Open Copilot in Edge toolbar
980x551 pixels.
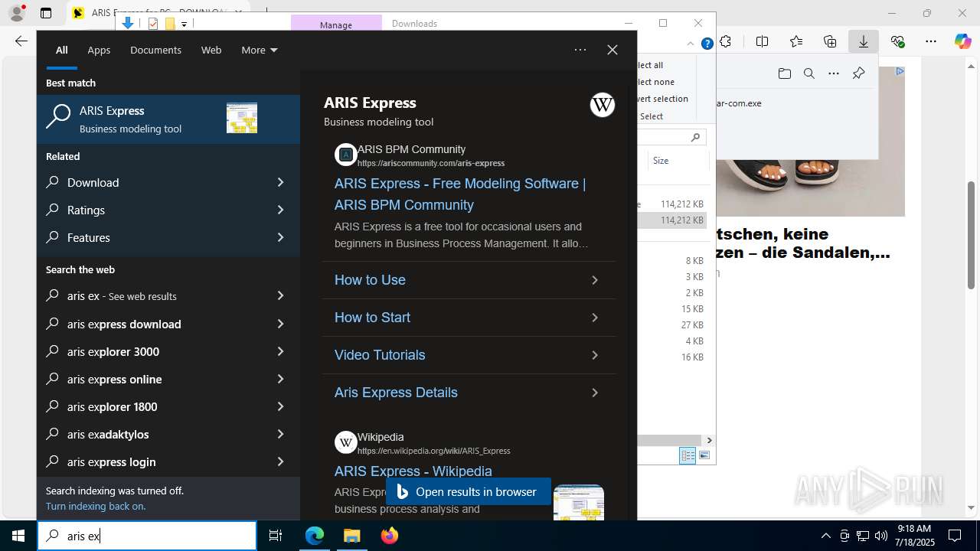(962, 41)
